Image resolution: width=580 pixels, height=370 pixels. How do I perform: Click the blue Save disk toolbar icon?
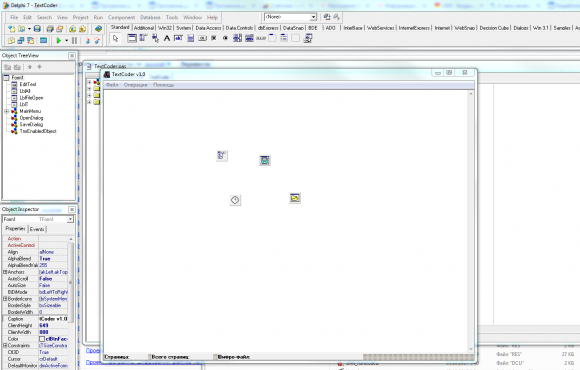tap(37, 28)
